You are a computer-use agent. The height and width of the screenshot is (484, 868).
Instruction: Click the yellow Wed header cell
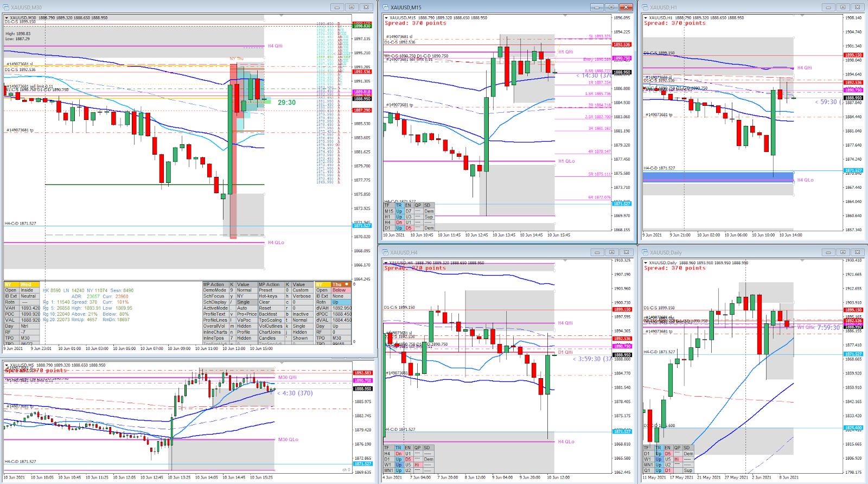click(x=29, y=284)
